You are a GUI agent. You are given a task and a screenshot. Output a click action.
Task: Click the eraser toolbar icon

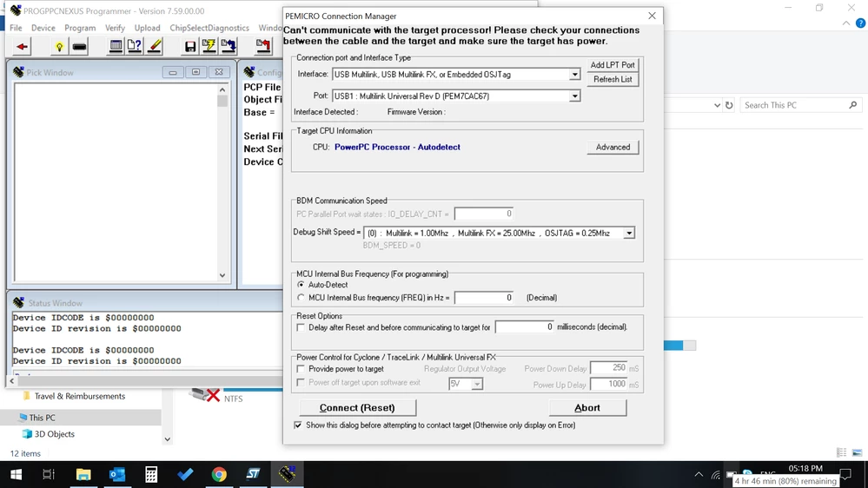[x=155, y=47]
